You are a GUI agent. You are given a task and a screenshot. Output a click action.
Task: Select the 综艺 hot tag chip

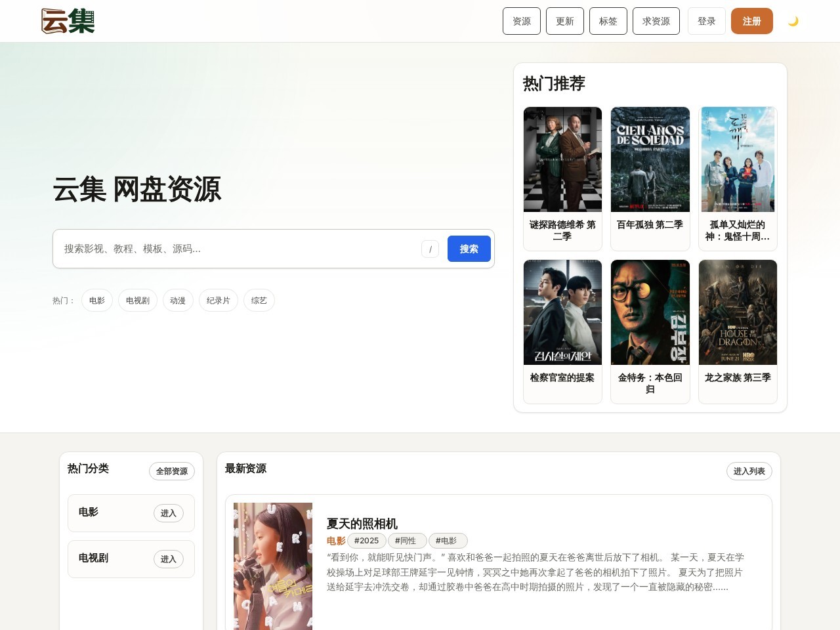tap(259, 301)
